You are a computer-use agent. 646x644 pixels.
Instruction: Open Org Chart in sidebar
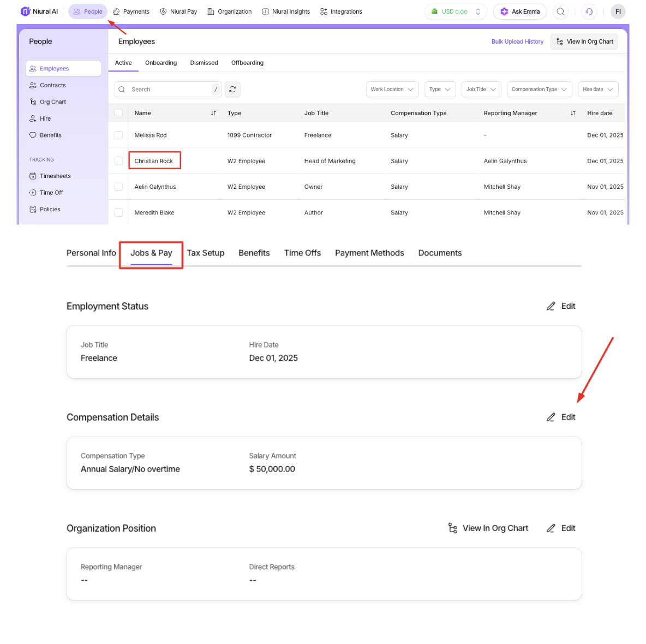pos(52,102)
